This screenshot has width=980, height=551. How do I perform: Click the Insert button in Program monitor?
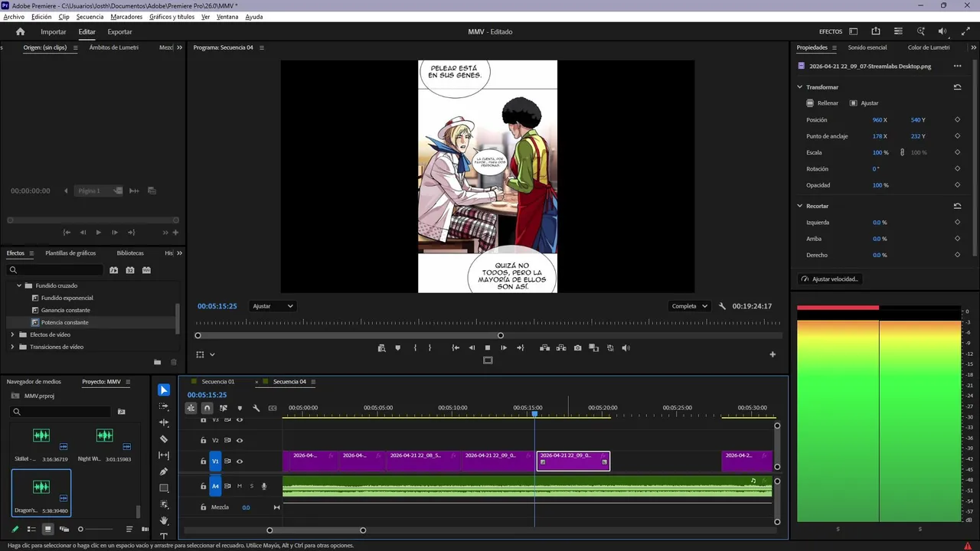tap(544, 347)
